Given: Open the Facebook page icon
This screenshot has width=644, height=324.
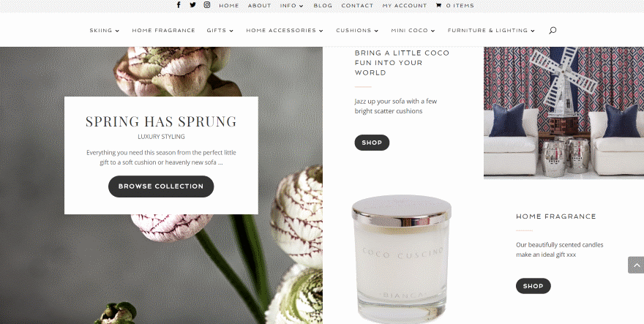Looking at the screenshot, I should [x=179, y=5].
